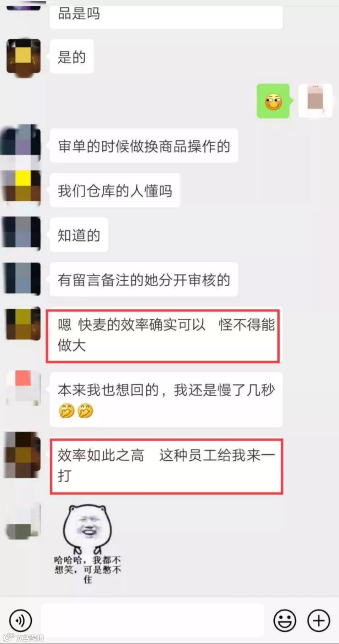Select the '效率如此之高' message bubble

pos(166,466)
